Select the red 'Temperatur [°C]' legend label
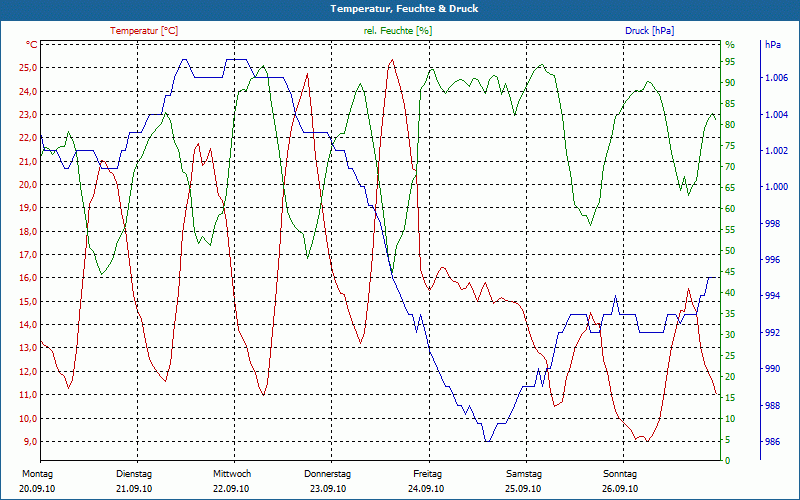This screenshot has height=500, width=800. coord(144,31)
